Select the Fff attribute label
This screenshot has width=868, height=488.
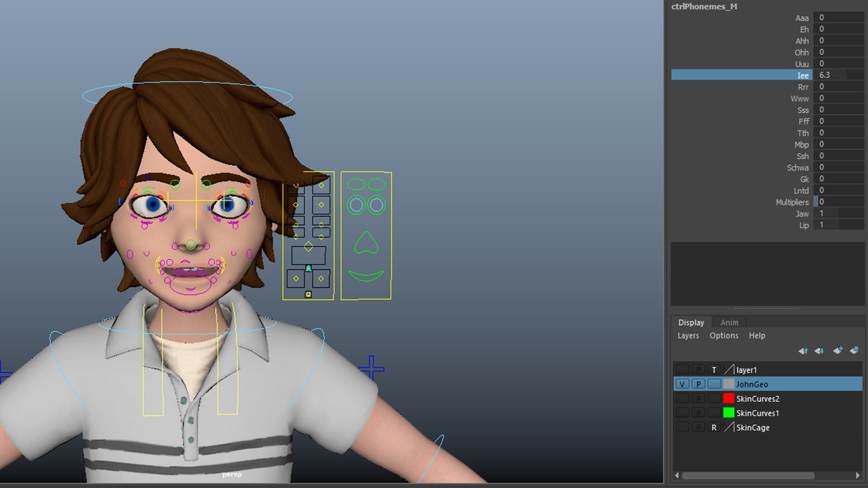point(804,122)
